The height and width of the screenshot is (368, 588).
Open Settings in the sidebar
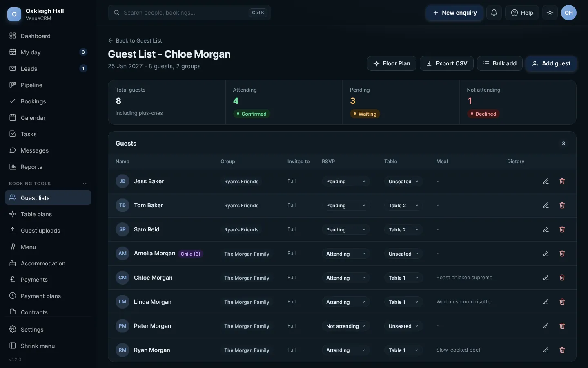(x=48, y=330)
